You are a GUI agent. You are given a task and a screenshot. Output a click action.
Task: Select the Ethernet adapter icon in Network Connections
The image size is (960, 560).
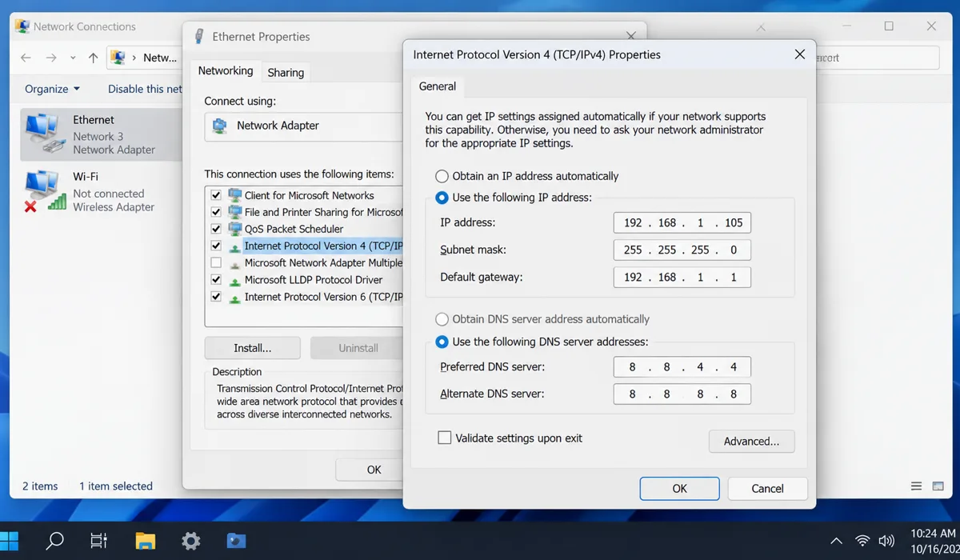pyautogui.click(x=44, y=134)
